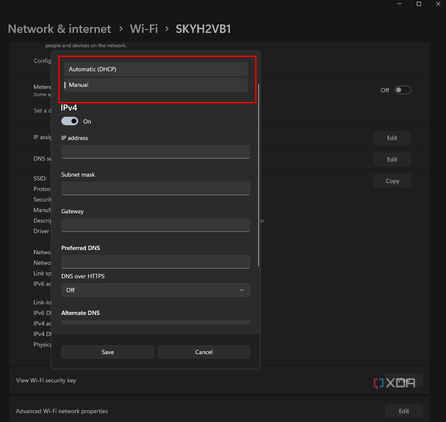Close the Settings window
446x422 pixels.
(x=438, y=4)
